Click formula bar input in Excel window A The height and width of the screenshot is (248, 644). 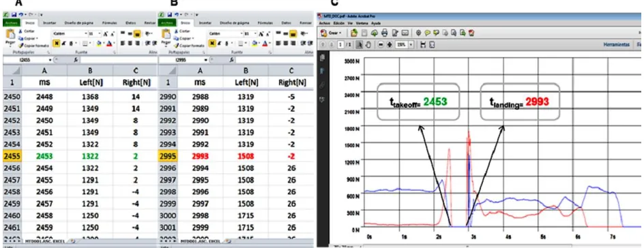118,60
